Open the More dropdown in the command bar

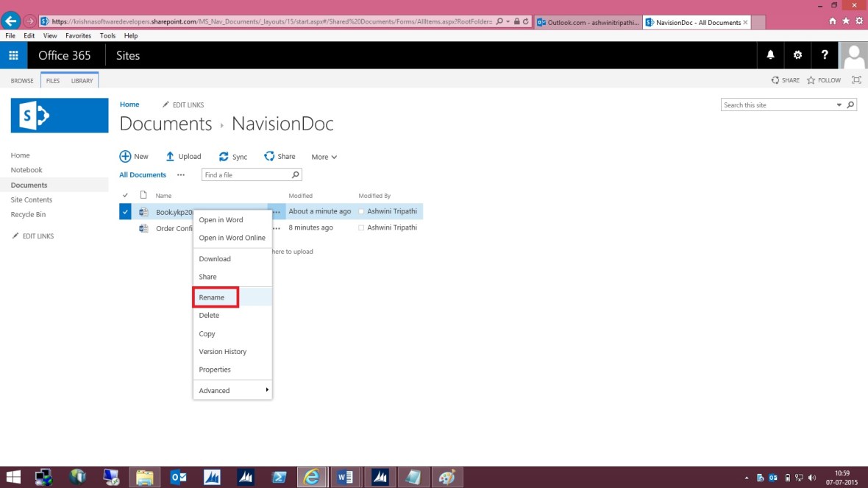pyautogui.click(x=324, y=156)
